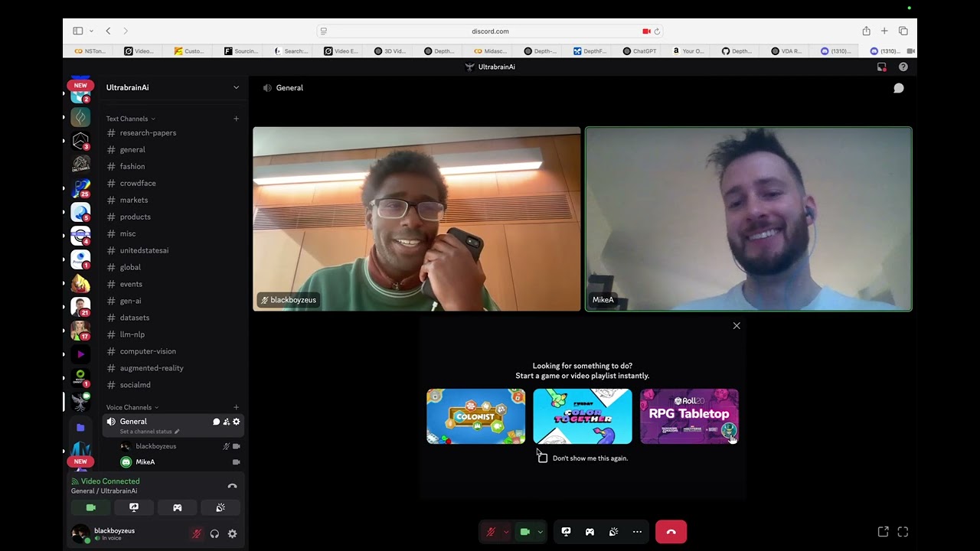Viewport: 980px width, 551px height.
Task: Turn off camera in the call control bar
Action: pyautogui.click(x=525, y=532)
